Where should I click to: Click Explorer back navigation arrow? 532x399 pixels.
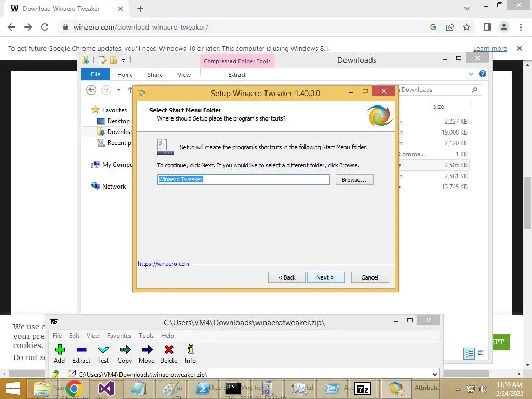[91, 90]
